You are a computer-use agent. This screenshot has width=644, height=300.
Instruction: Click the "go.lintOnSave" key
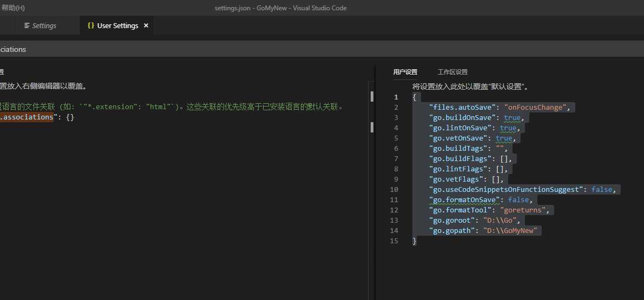(462, 128)
